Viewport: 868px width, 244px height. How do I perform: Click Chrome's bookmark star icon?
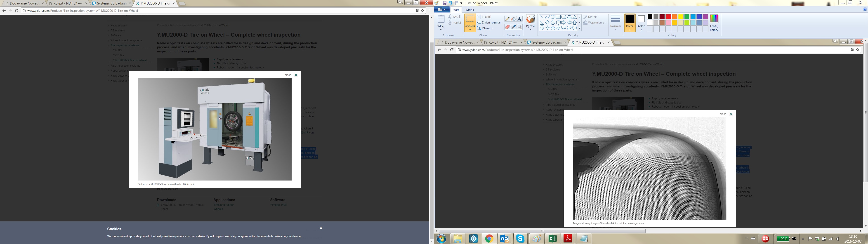(422, 11)
